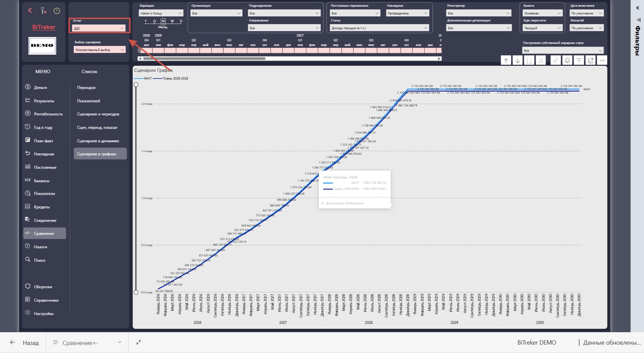Expand the Выбор сценариев dropdown
This screenshot has width=644, height=353.
(99, 50)
